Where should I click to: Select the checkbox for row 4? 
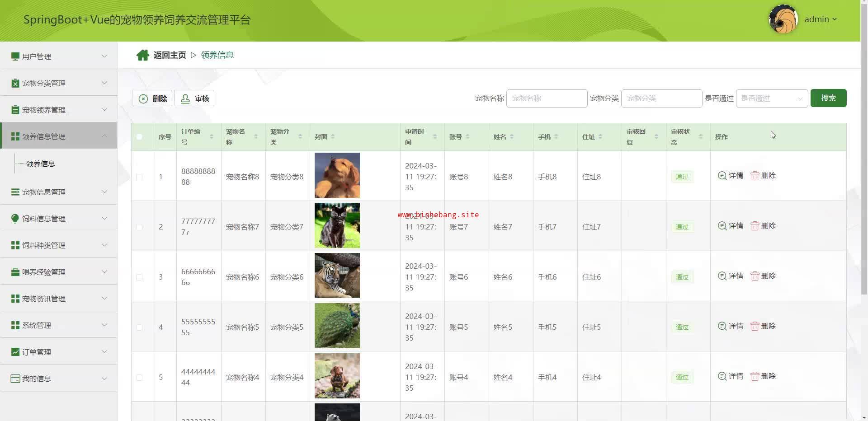tap(139, 327)
